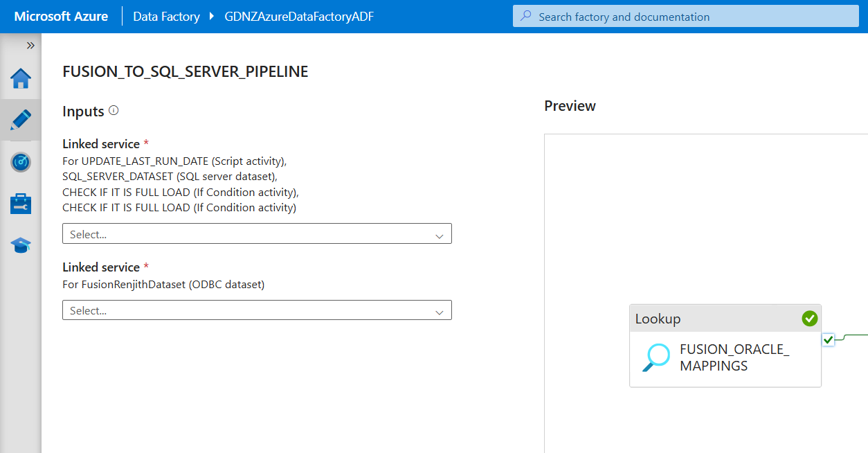Image resolution: width=868 pixels, height=453 pixels.
Task: Open the Manage toolbox icon
Action: pyautogui.click(x=21, y=204)
